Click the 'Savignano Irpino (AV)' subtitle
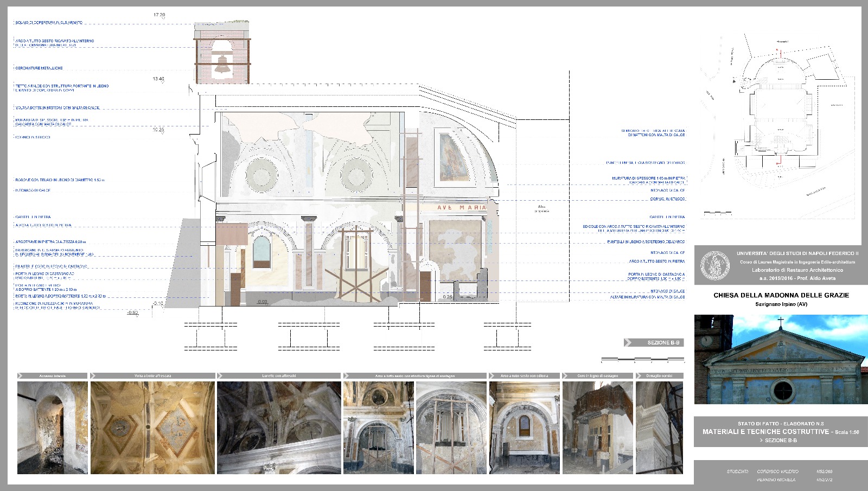The width and height of the screenshot is (868, 491). coord(781,304)
